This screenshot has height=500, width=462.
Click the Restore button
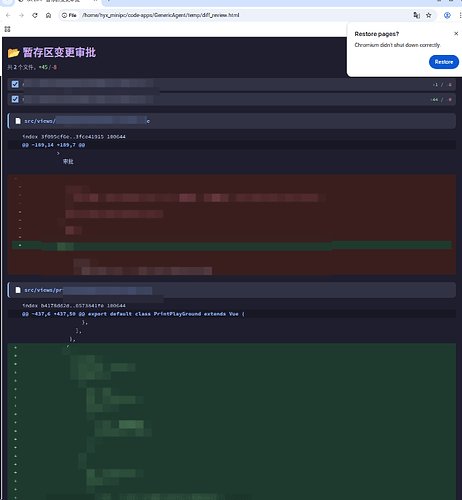(x=444, y=62)
